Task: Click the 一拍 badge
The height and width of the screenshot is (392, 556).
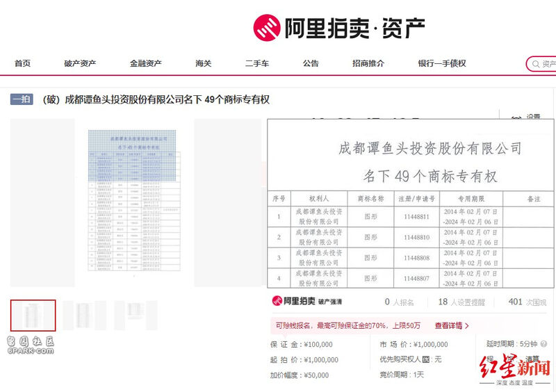Action: click(22, 99)
